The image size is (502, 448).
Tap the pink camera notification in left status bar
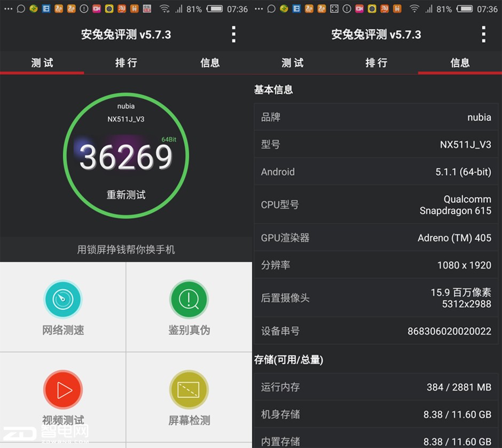(x=96, y=9)
